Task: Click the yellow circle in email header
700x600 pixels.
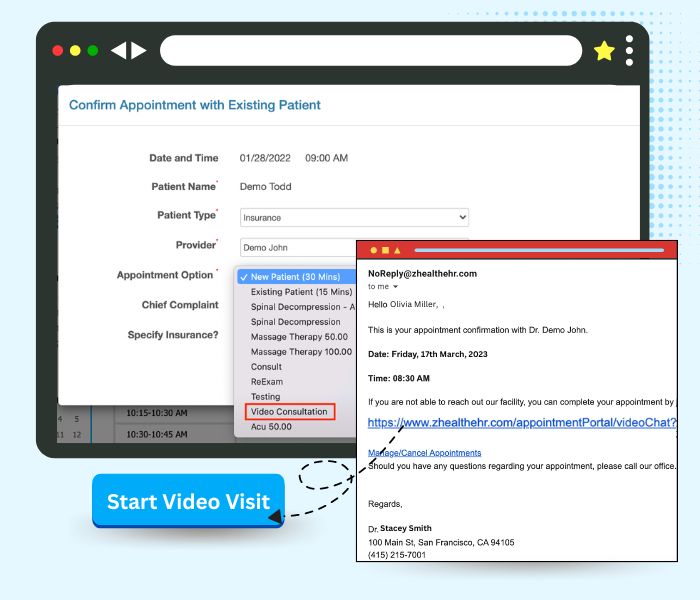Action: pyautogui.click(x=374, y=250)
